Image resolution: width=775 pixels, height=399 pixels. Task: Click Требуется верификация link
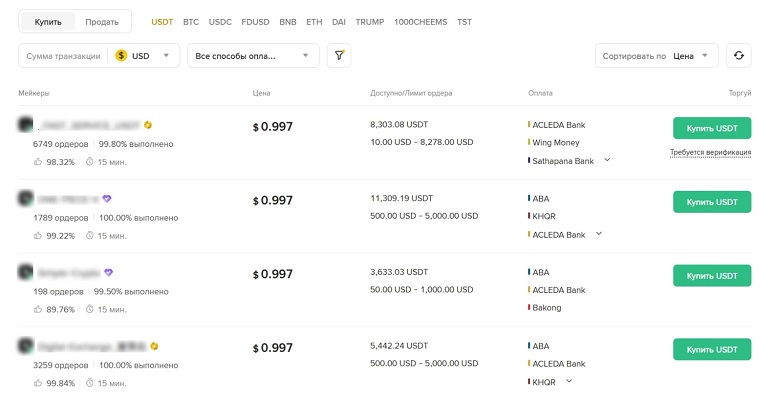710,152
